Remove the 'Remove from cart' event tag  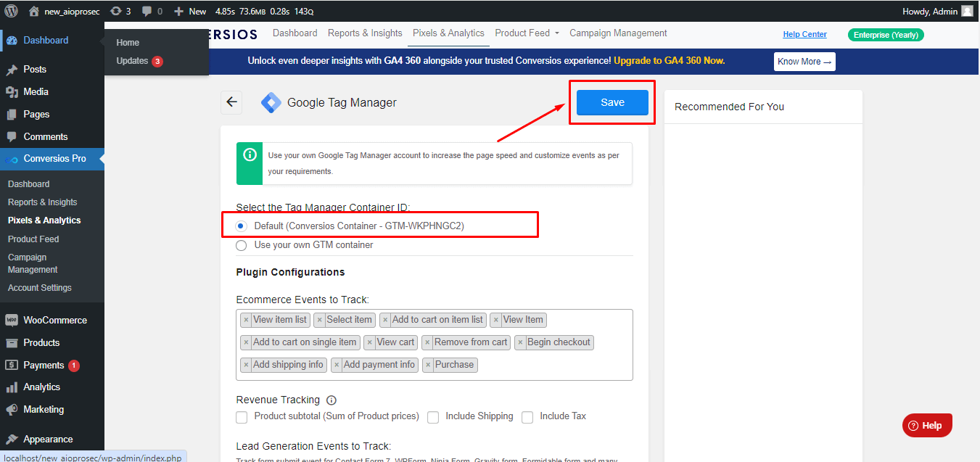click(x=427, y=342)
